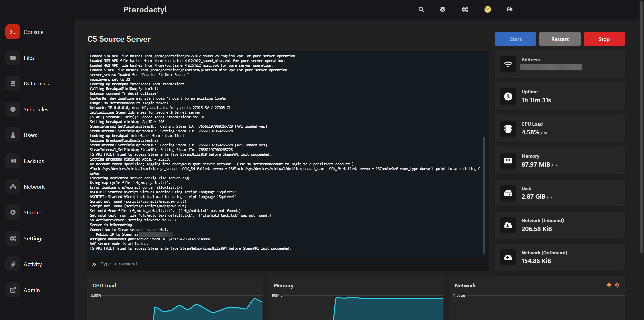Open the Pterodactyl title link
Screen dimensions: 644x320
145,10
